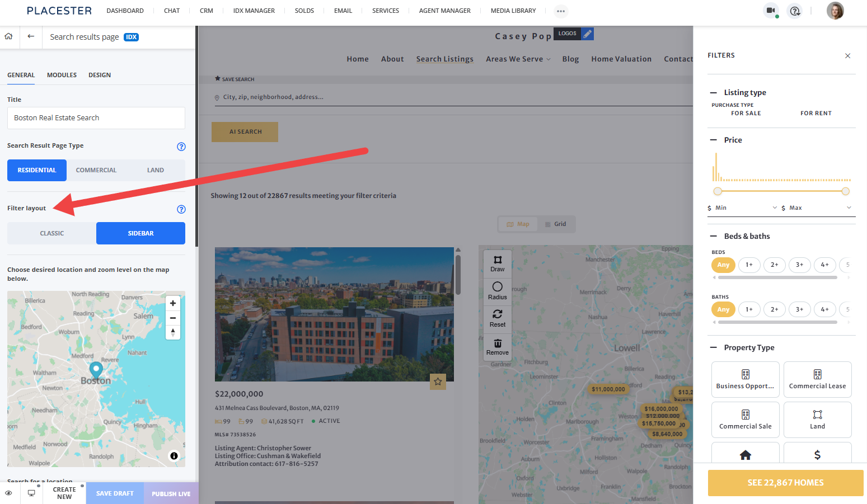Favorite the $22,000,000 listing with the star
Viewport: 867px width, 504px height.
tap(438, 381)
